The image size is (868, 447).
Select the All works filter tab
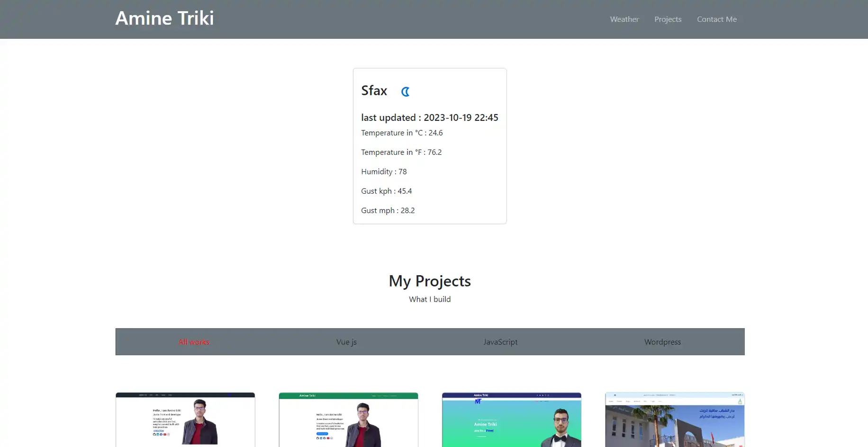(194, 342)
